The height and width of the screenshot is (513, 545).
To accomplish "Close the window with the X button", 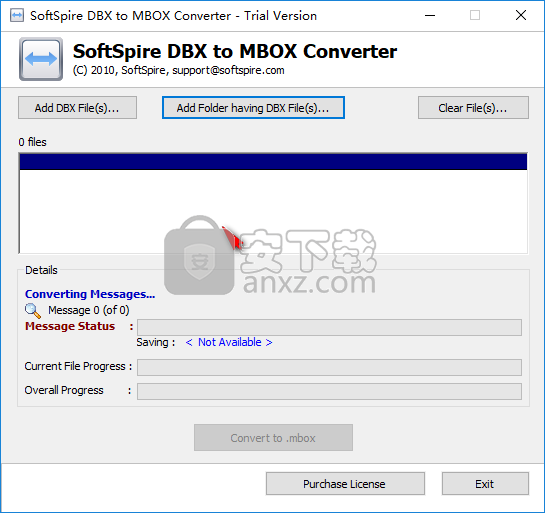I will point(521,15).
